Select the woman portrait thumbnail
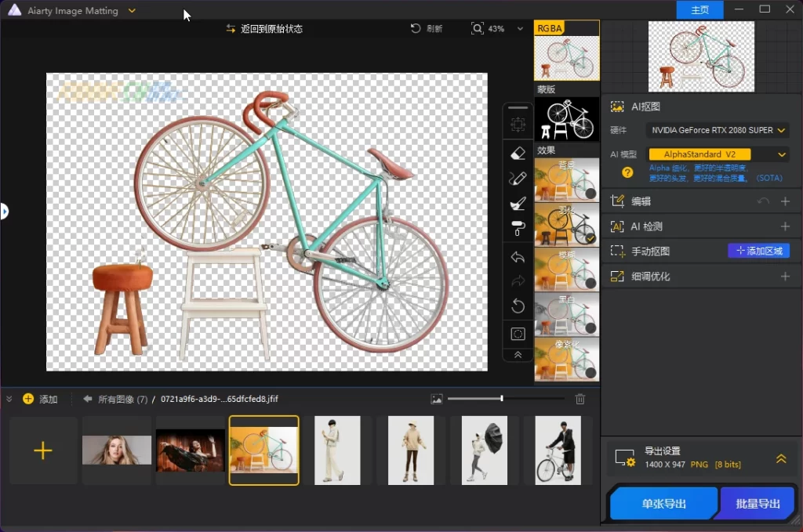 pos(117,451)
